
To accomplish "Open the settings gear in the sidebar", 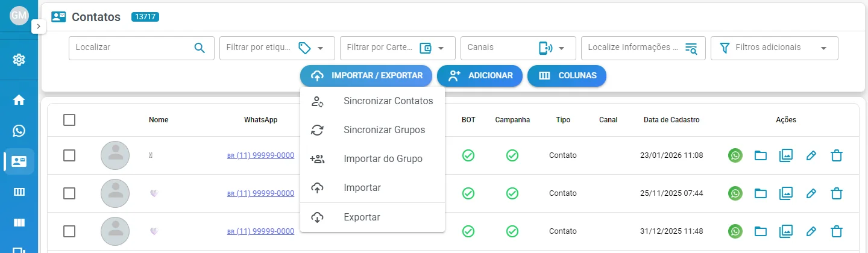I will pos(19,60).
